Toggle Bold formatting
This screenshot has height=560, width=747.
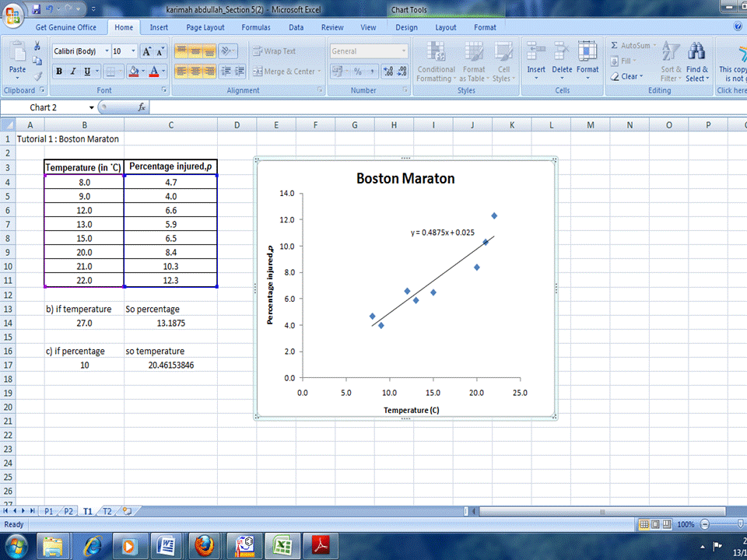(59, 72)
